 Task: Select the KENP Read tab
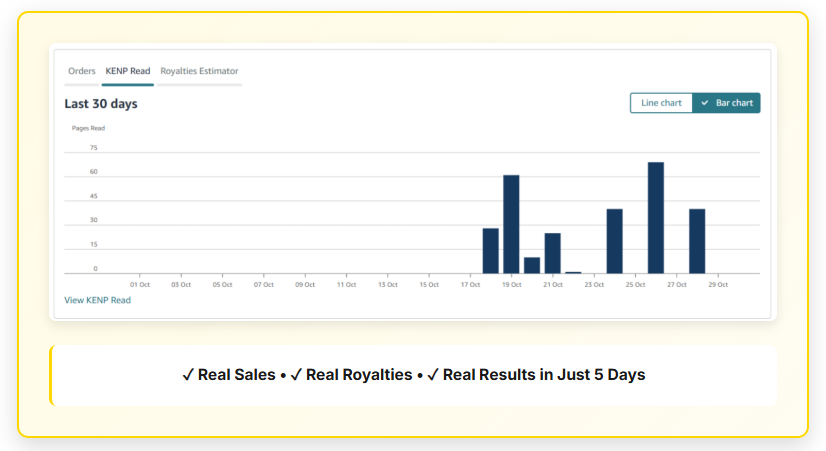point(128,71)
